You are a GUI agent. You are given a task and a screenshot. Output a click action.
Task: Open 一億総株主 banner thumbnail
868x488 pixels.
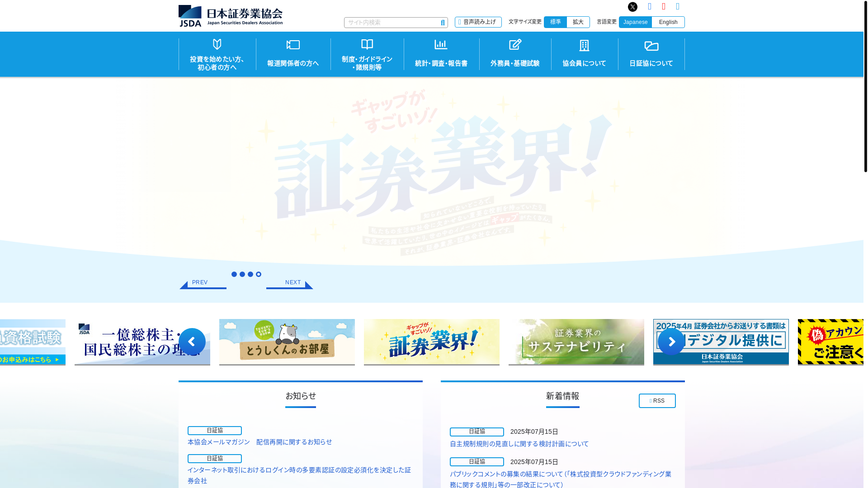142,342
